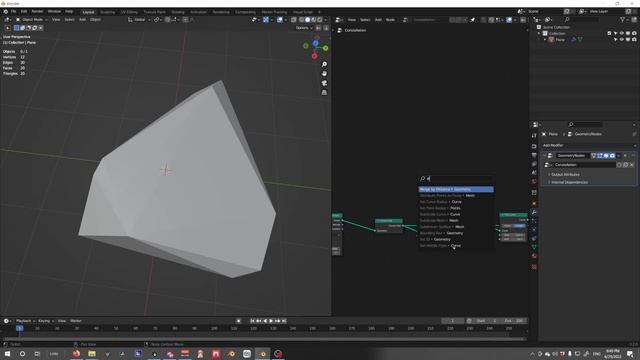Open Object Data green triangle tab
The image size is (640, 360).
coord(534,247)
